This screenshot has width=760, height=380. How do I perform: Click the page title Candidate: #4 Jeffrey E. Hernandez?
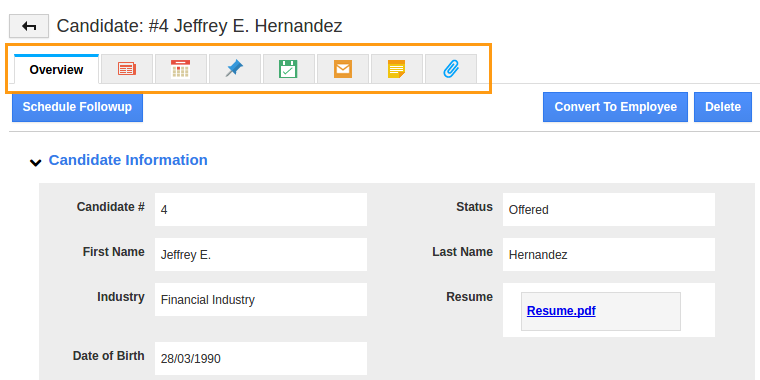(x=199, y=26)
